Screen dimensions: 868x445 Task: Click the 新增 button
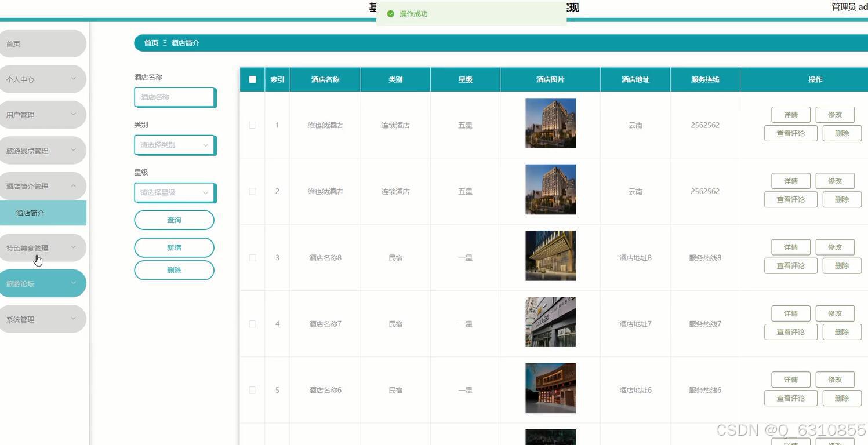[x=174, y=247]
